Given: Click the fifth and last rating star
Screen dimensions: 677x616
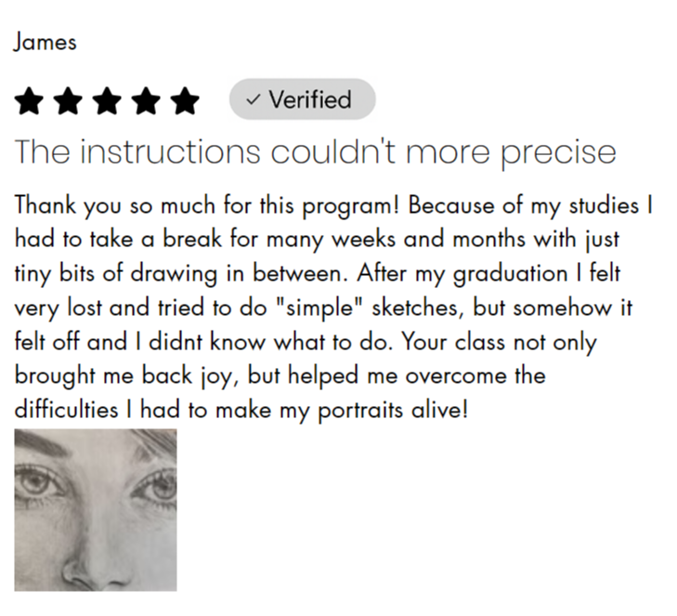Looking at the screenshot, I should pos(185,100).
